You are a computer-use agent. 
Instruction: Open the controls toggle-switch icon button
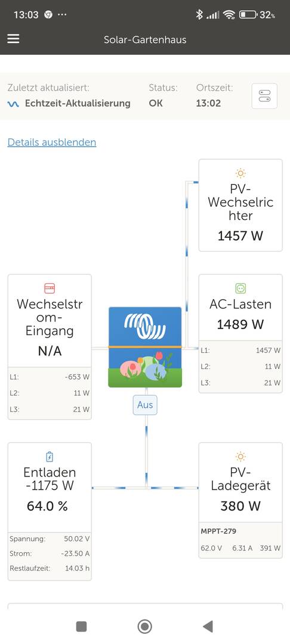[264, 96]
